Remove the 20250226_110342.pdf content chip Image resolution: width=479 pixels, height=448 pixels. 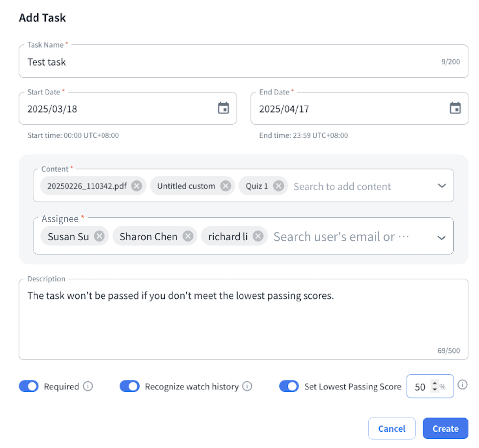point(136,186)
